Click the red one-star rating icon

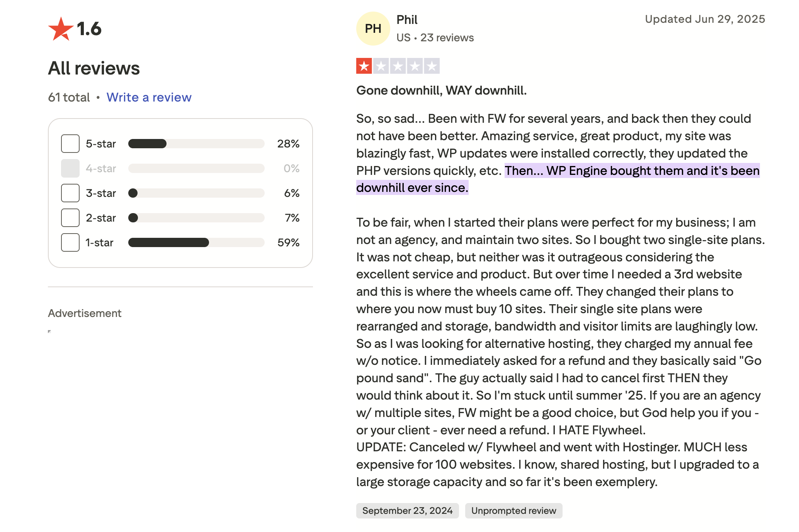point(364,66)
